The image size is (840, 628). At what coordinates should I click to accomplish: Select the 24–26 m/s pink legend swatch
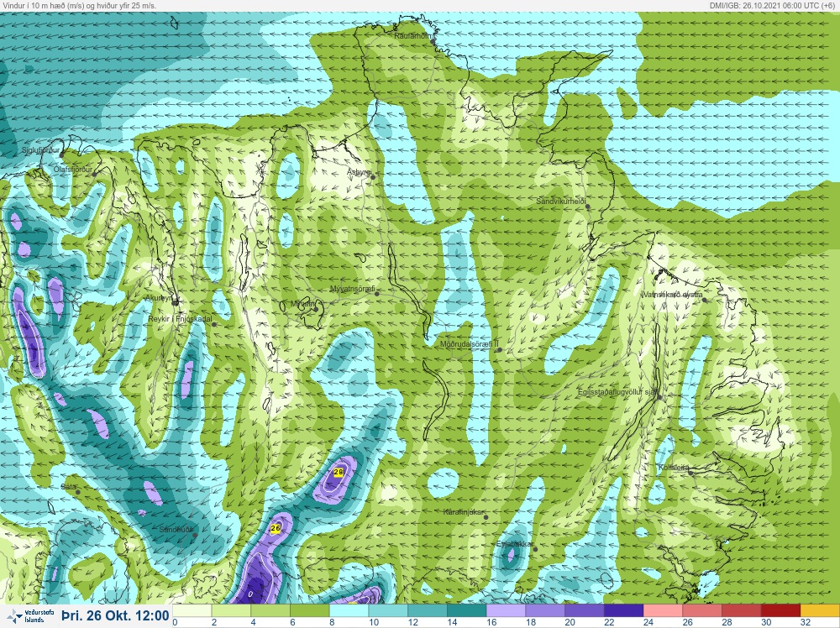(x=663, y=611)
